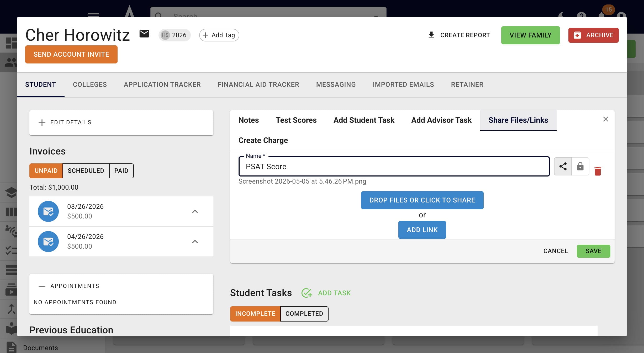
Task: Open the Add Advisor Task tab
Action: coord(441,120)
